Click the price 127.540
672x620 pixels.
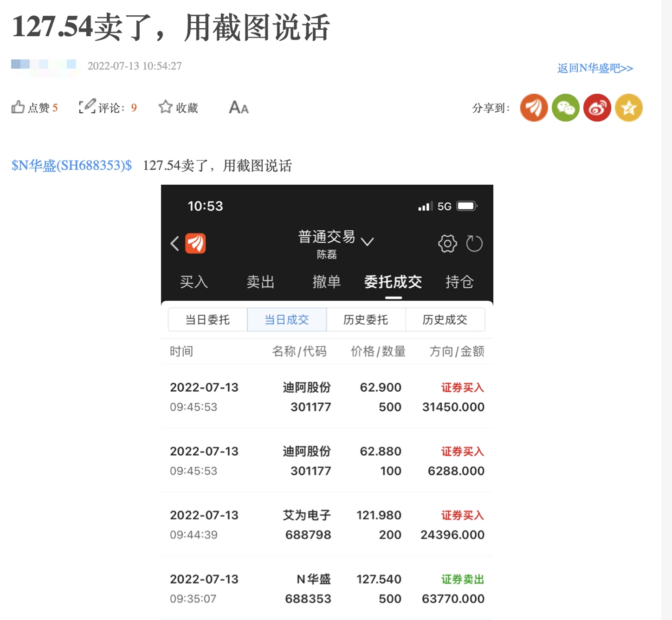379,579
